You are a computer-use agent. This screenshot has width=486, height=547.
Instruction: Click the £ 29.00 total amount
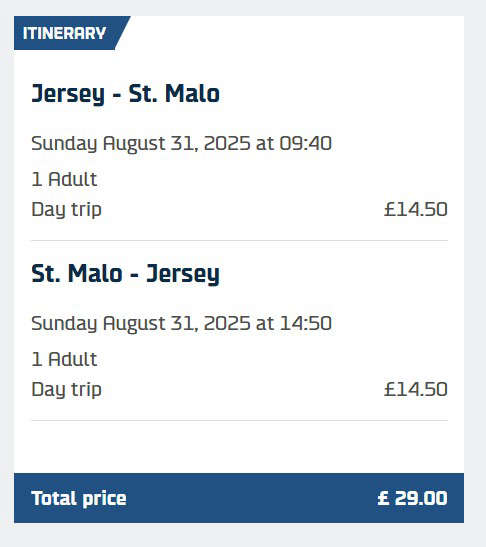click(412, 498)
